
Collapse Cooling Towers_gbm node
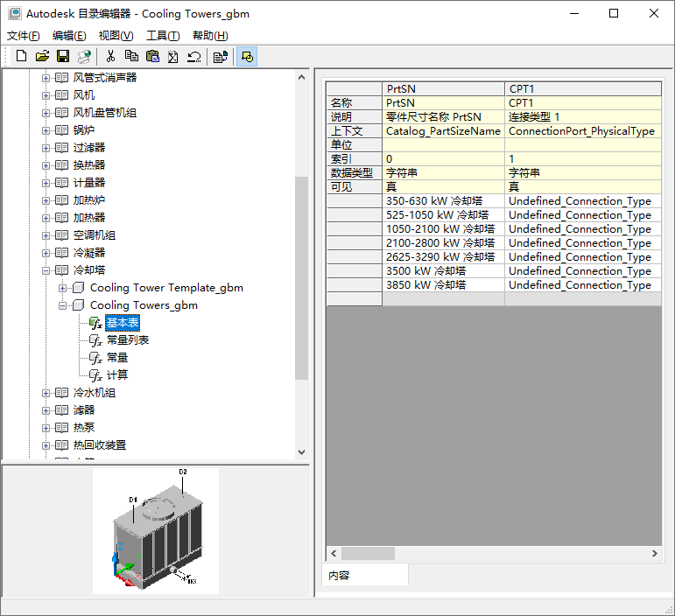[x=63, y=306]
